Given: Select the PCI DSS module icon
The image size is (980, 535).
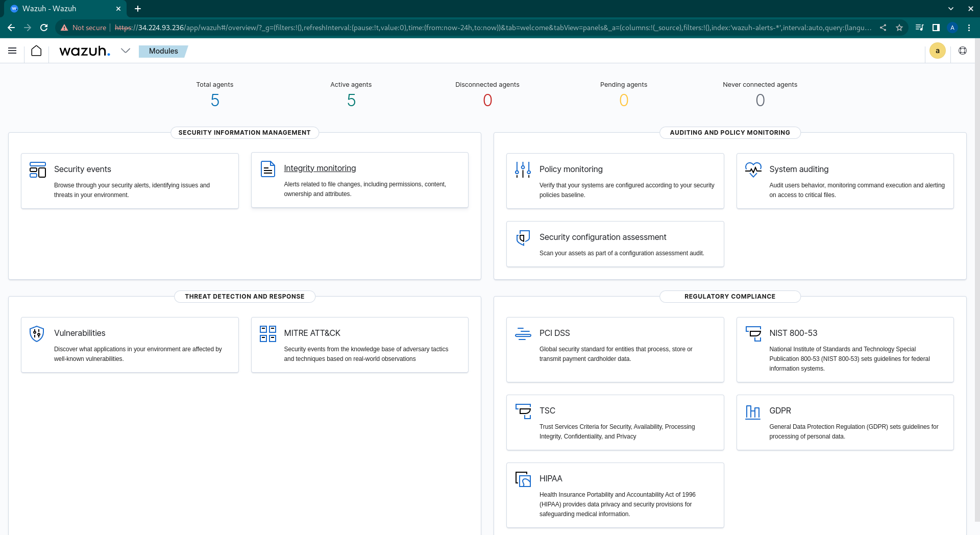Looking at the screenshot, I should pyautogui.click(x=523, y=334).
